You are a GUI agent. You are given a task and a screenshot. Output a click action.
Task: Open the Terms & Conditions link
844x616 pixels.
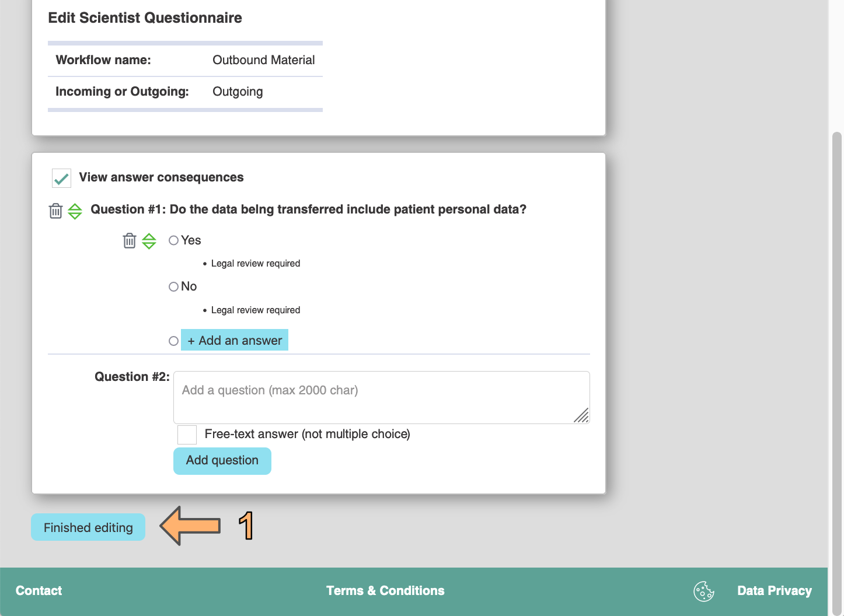click(385, 591)
